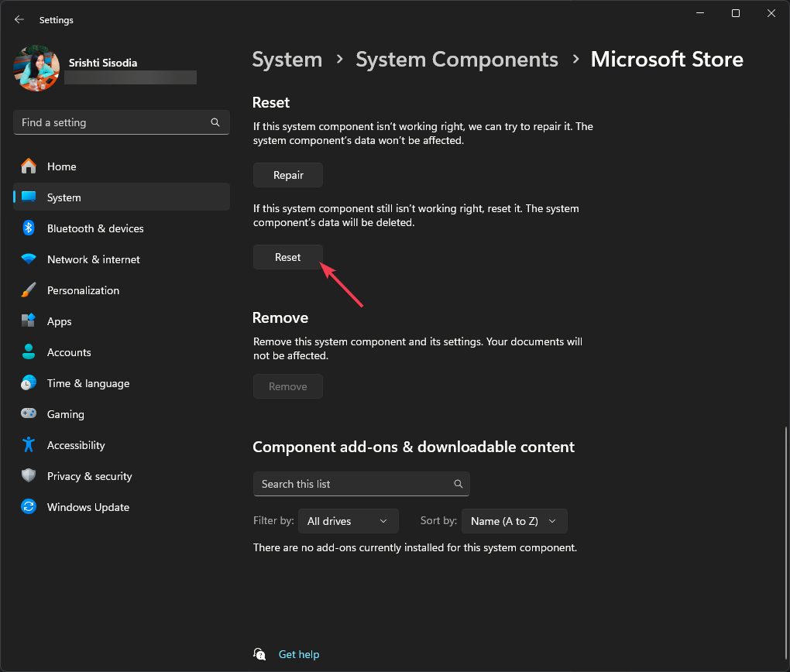Image resolution: width=790 pixels, height=672 pixels.
Task: Open the Sort by Name (A to Z) dropdown
Action: coord(514,521)
